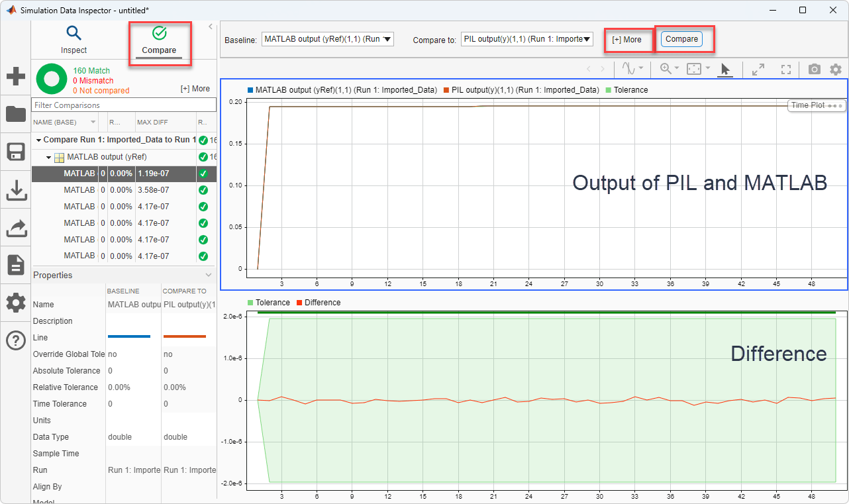Take a plot snapshot with the camera icon
Screen dimensions: 849x504
point(814,69)
